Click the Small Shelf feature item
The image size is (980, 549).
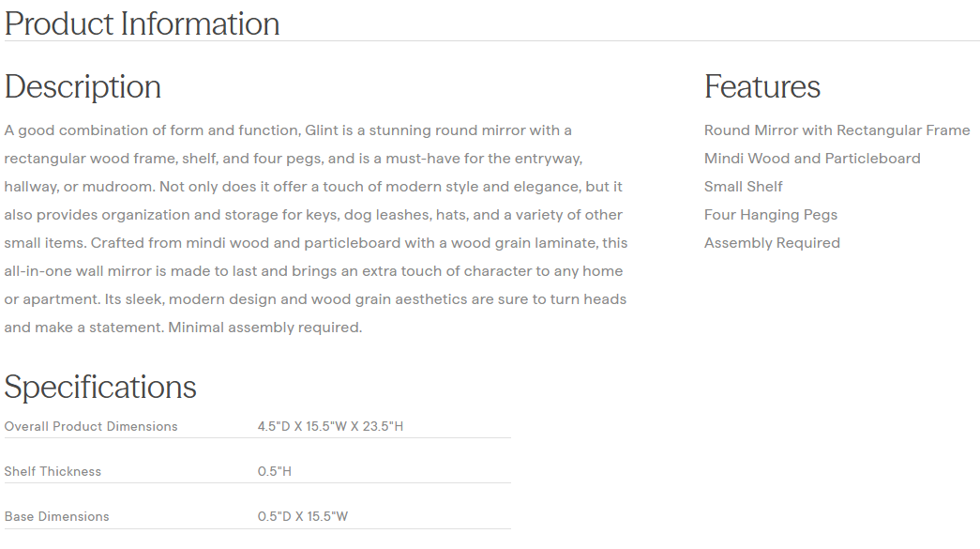point(743,187)
